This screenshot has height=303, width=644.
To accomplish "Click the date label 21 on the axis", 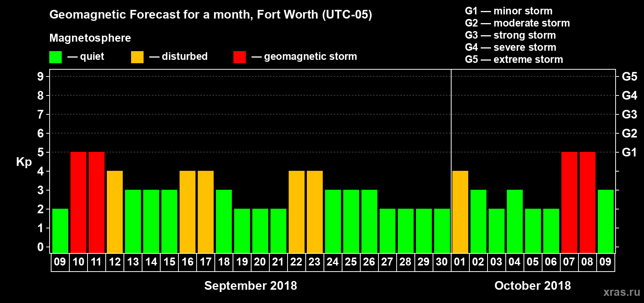I will (278, 262).
